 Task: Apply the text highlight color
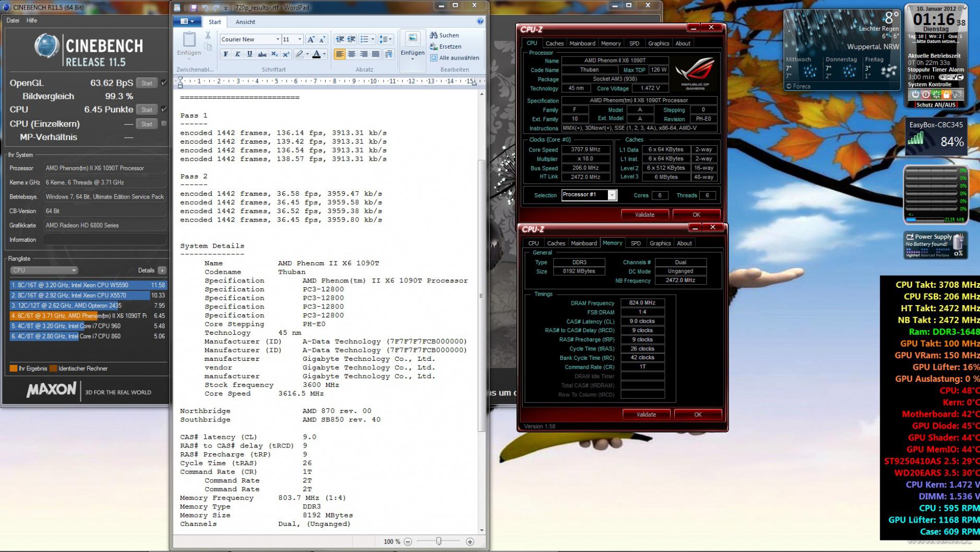tap(299, 54)
